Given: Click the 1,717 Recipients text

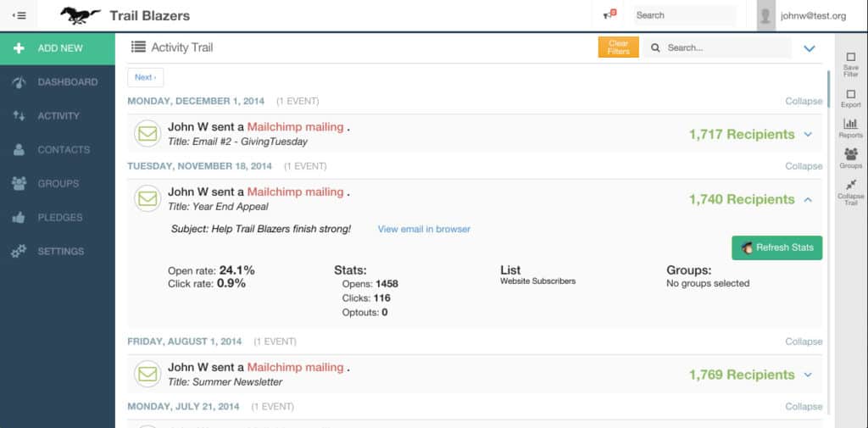Looking at the screenshot, I should point(742,135).
